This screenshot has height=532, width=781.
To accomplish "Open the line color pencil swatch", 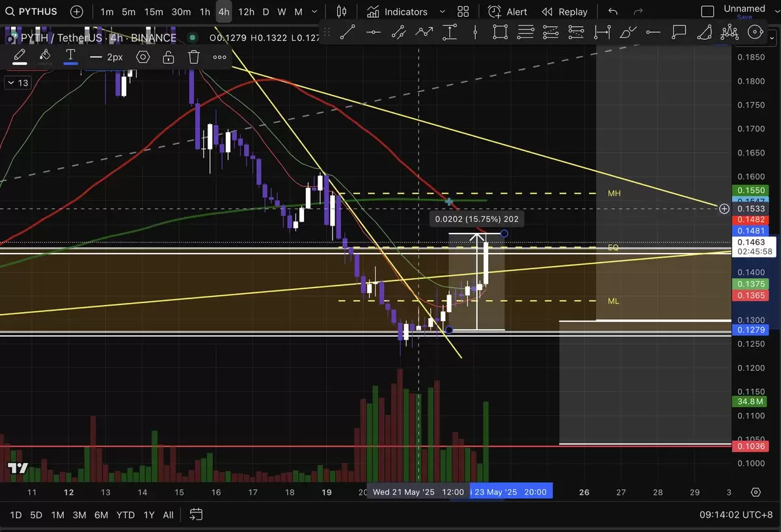I will tap(20, 57).
